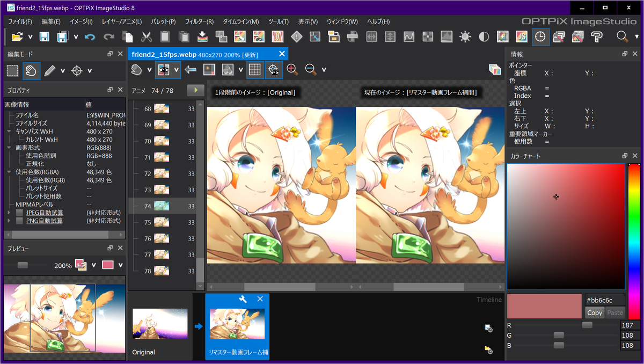Copy the hex color value
Image resolution: width=644 pixels, height=364 pixels.
[x=595, y=312]
